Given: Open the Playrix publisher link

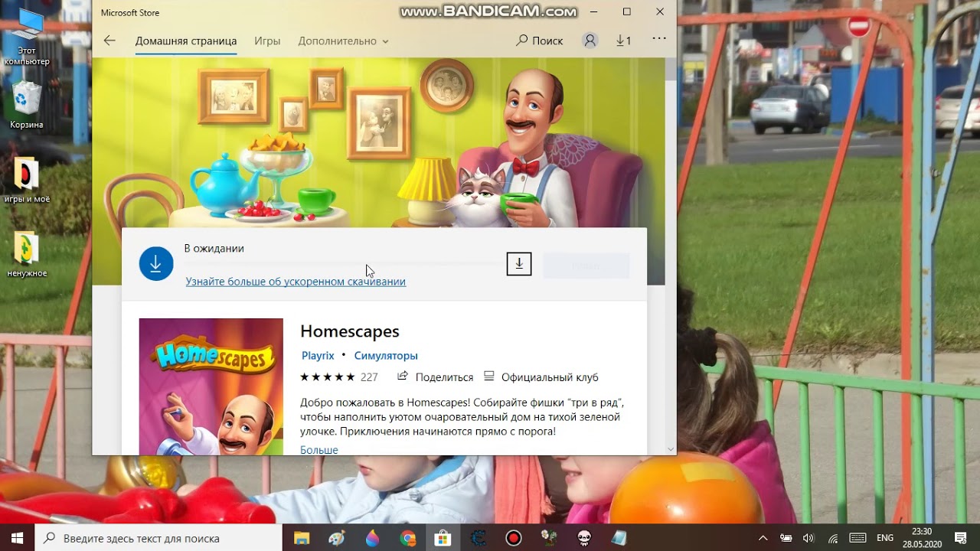Looking at the screenshot, I should point(318,356).
